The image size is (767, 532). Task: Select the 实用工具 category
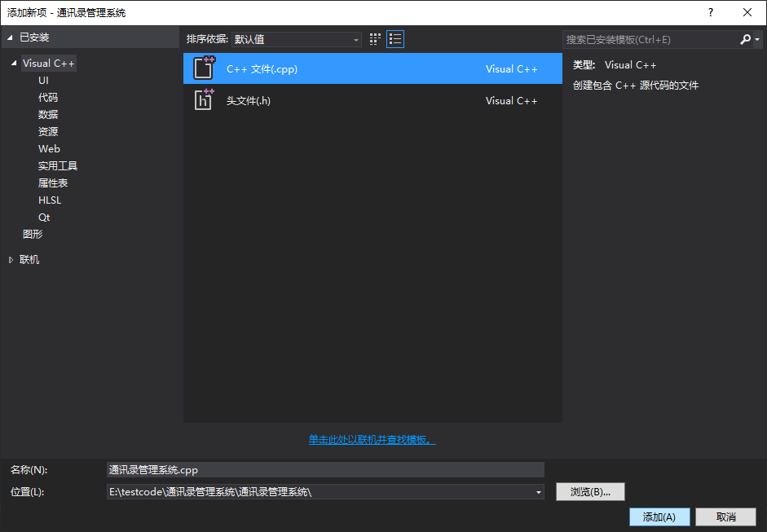coord(58,165)
